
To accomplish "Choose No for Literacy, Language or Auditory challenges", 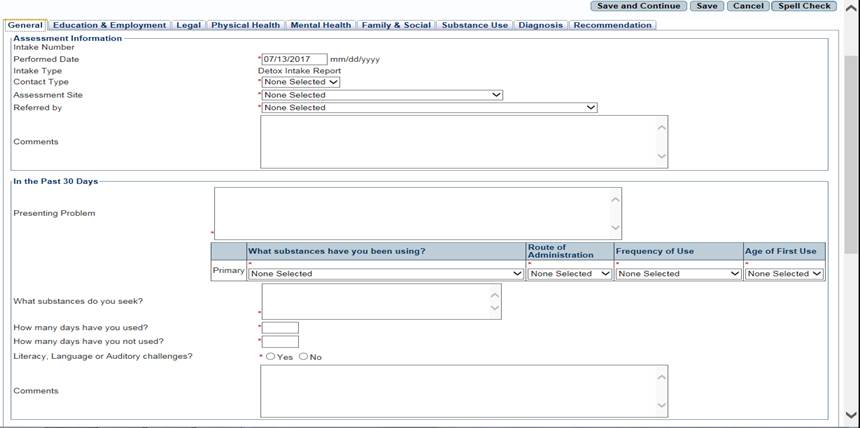I will pos(303,357).
